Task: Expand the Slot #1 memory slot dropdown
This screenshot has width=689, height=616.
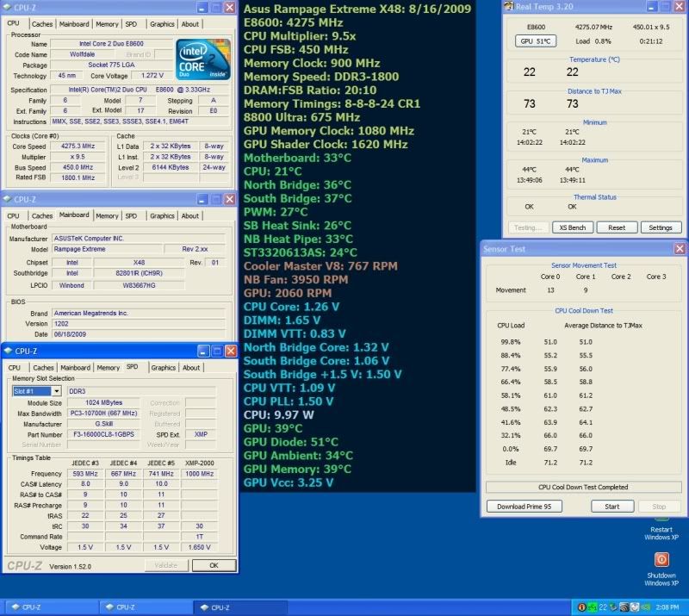Action: [x=56, y=391]
